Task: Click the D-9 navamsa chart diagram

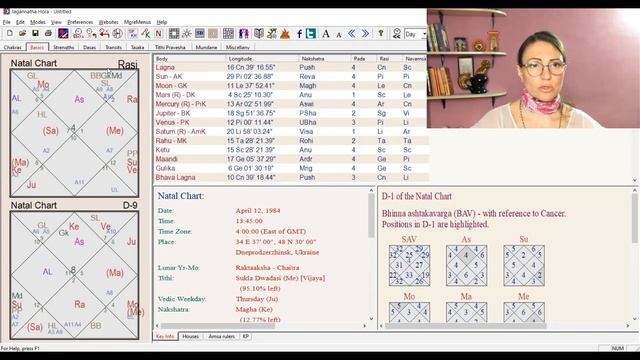Action: coord(74,275)
